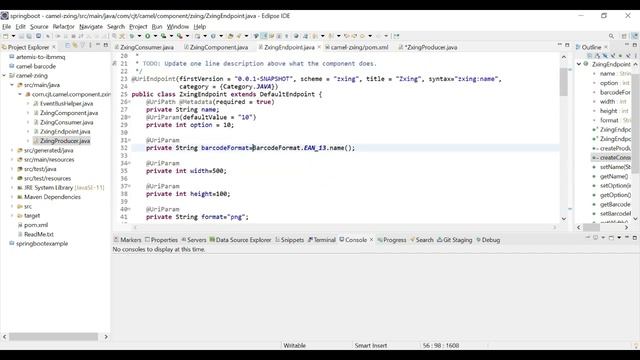The width and height of the screenshot is (640, 360).
Task: Collapse the com.cjt.camel.component package
Action: coord(20,94)
